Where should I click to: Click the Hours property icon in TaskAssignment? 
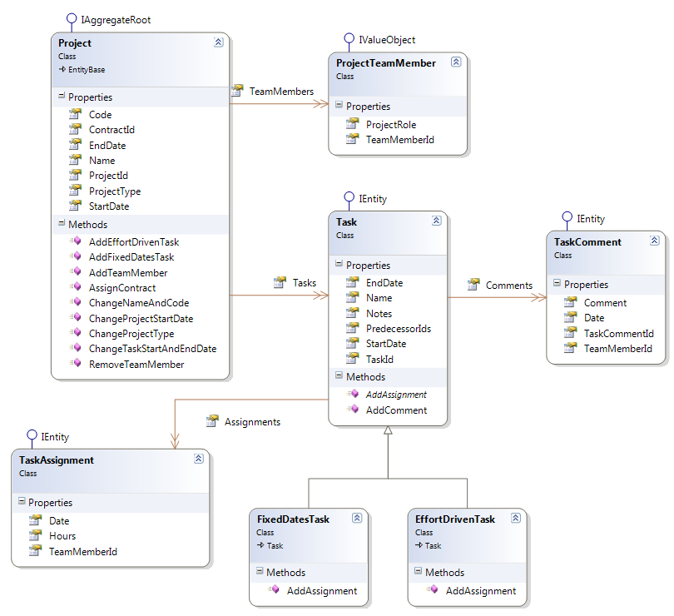33,536
